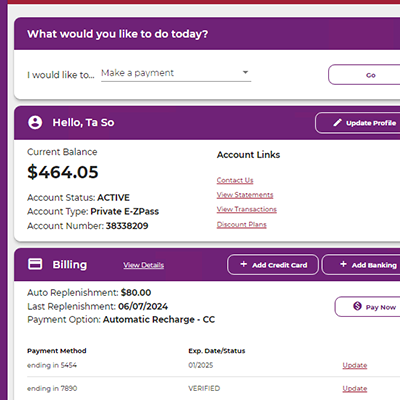The image size is (400, 400).
Task: Click the Update Profile button
Action: click(x=358, y=123)
